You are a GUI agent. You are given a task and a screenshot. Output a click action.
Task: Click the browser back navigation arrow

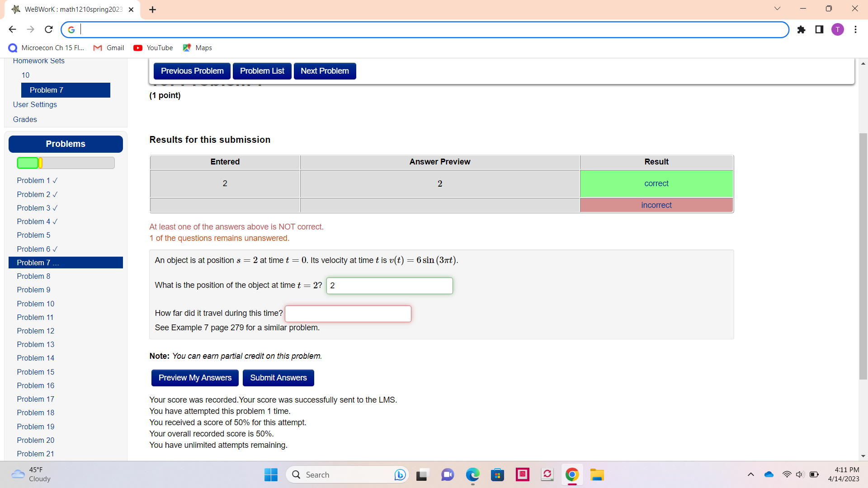coord(12,29)
